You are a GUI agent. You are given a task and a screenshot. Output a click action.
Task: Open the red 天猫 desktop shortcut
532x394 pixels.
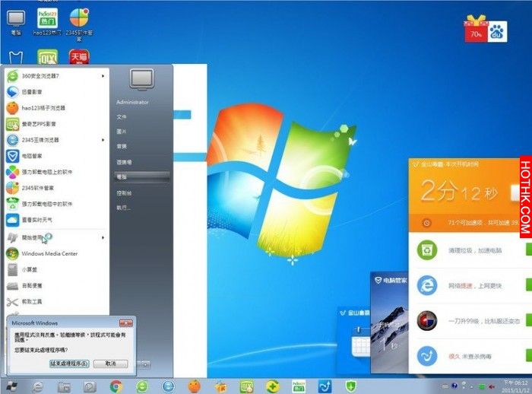[79, 56]
